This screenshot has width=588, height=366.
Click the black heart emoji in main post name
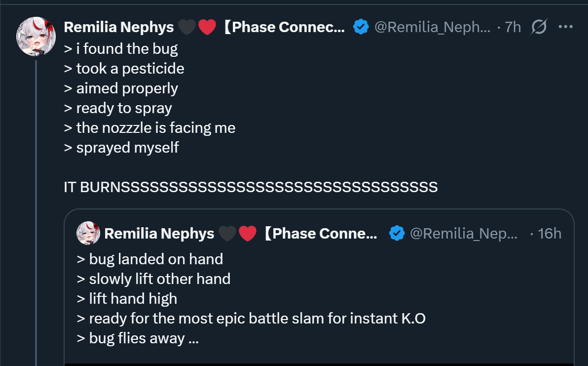click(186, 27)
